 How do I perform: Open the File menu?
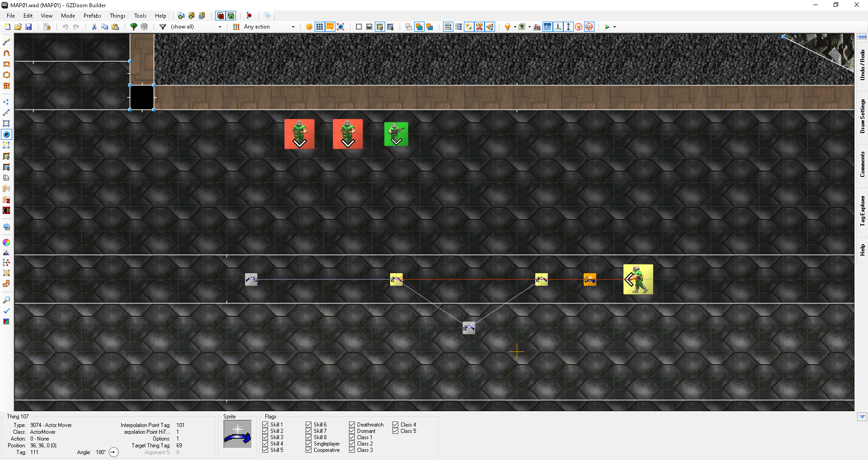[x=11, y=15]
